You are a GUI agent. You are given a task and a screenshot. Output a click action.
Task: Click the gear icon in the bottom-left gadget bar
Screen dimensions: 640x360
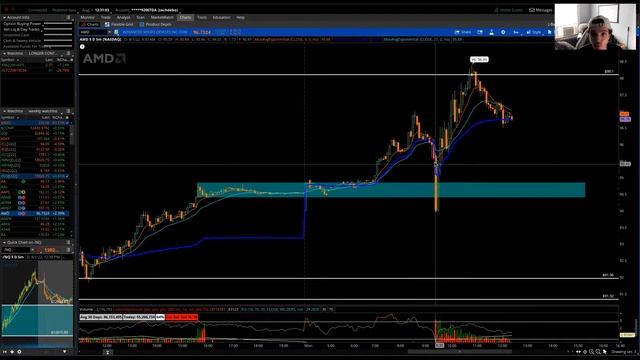coord(19,351)
